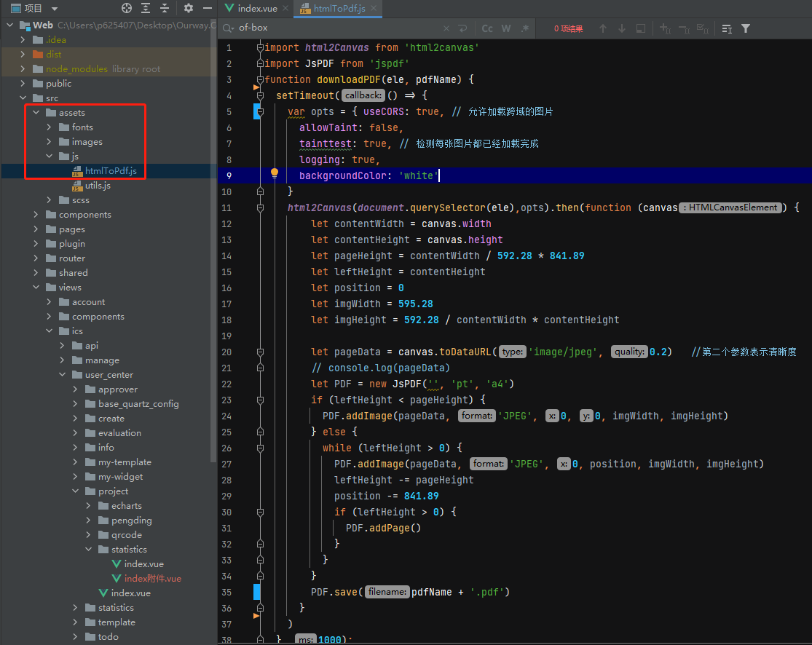Viewport: 812px width, 645px height.
Task: Switch to the htmlToPdf.js editor tab
Action: [339, 8]
